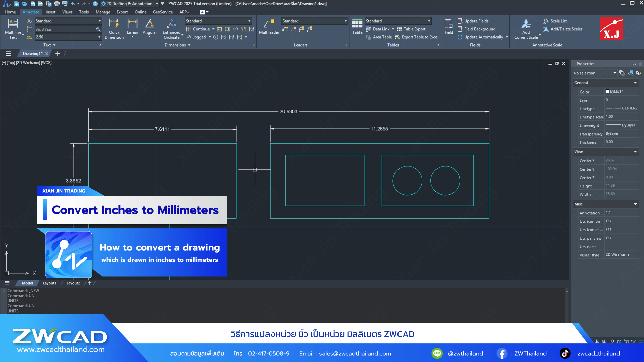
Task: Open the Table Style Standard dropdown
Action: tap(429, 21)
